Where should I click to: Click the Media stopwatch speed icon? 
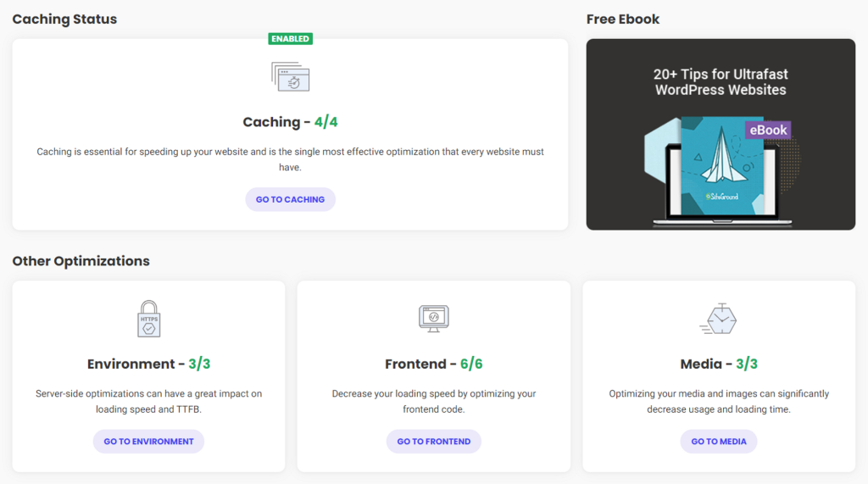pos(718,319)
